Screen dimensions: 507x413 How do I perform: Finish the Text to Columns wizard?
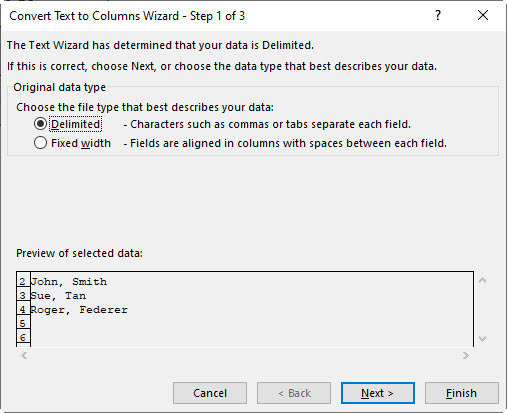pos(462,393)
